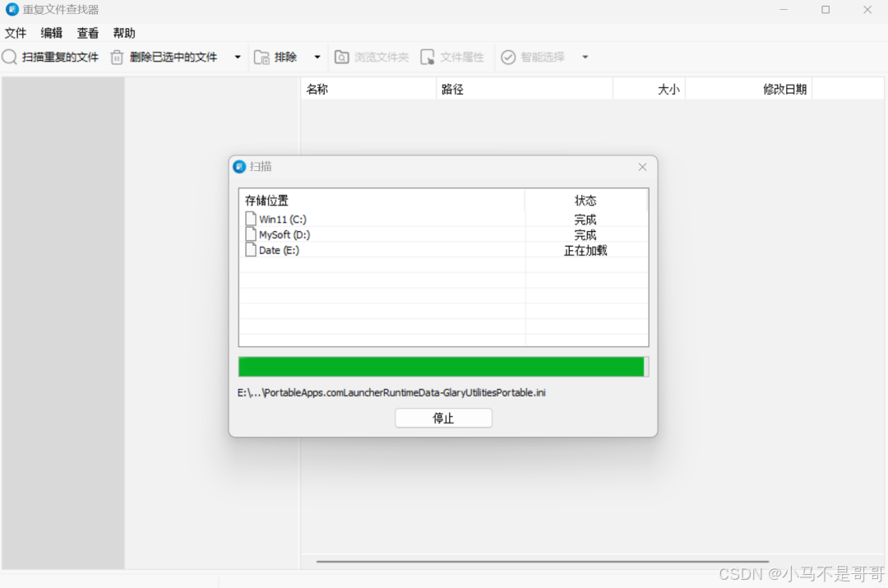888x588 pixels.
Task: Click the Win11 (C:) drive file icon
Action: (x=250, y=219)
